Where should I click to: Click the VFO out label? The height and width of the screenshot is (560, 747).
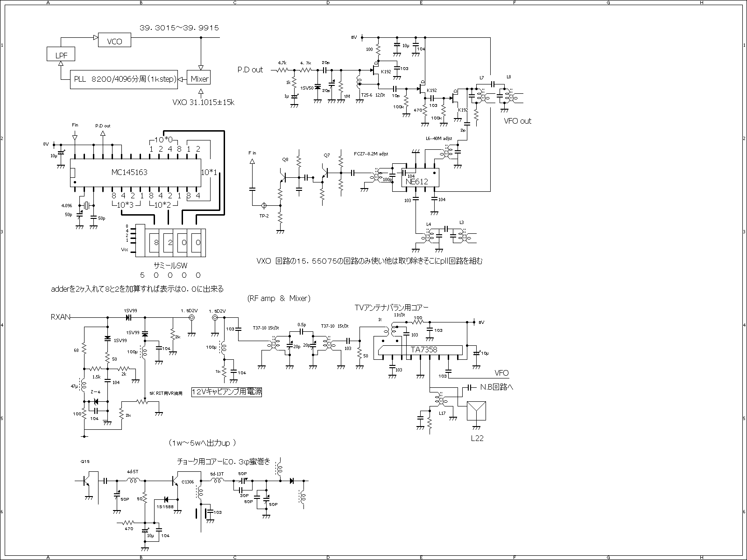click(517, 121)
